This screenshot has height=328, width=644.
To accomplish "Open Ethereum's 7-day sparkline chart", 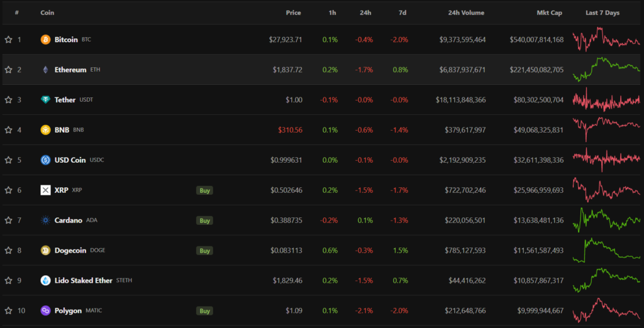I will point(606,70).
